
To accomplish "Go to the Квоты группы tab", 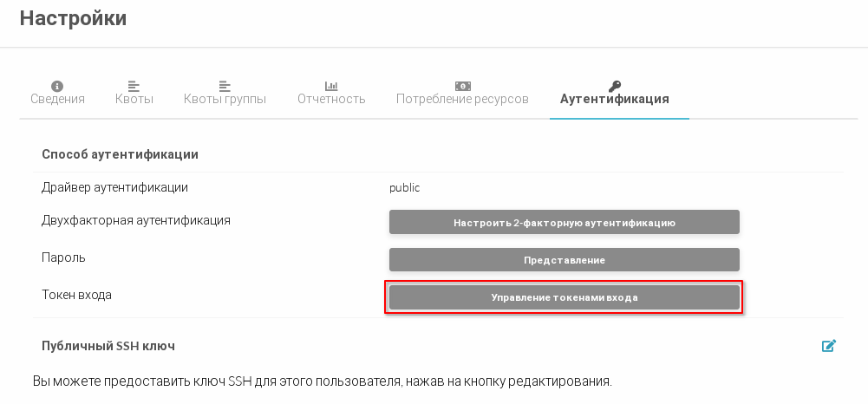I will coord(225,99).
